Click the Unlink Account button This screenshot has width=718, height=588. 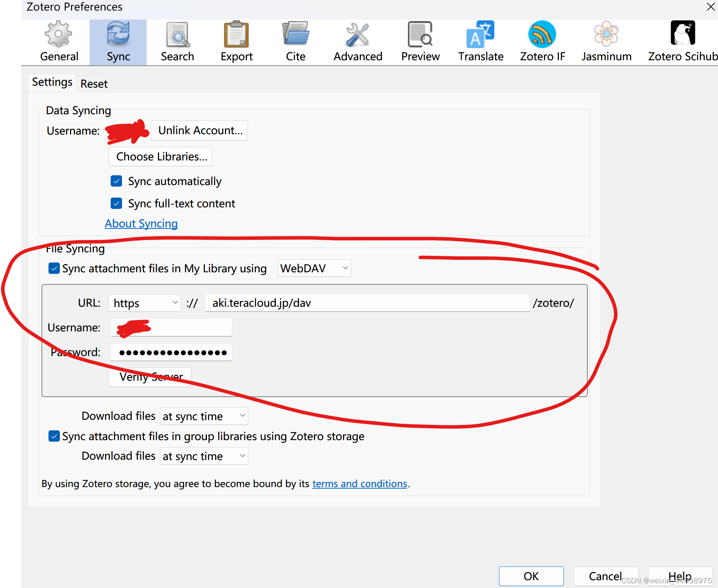coord(200,130)
